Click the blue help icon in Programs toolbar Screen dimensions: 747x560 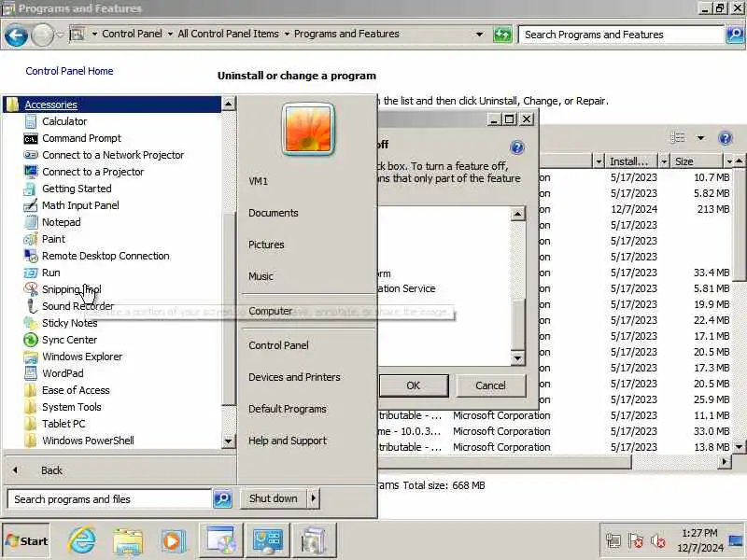726,138
